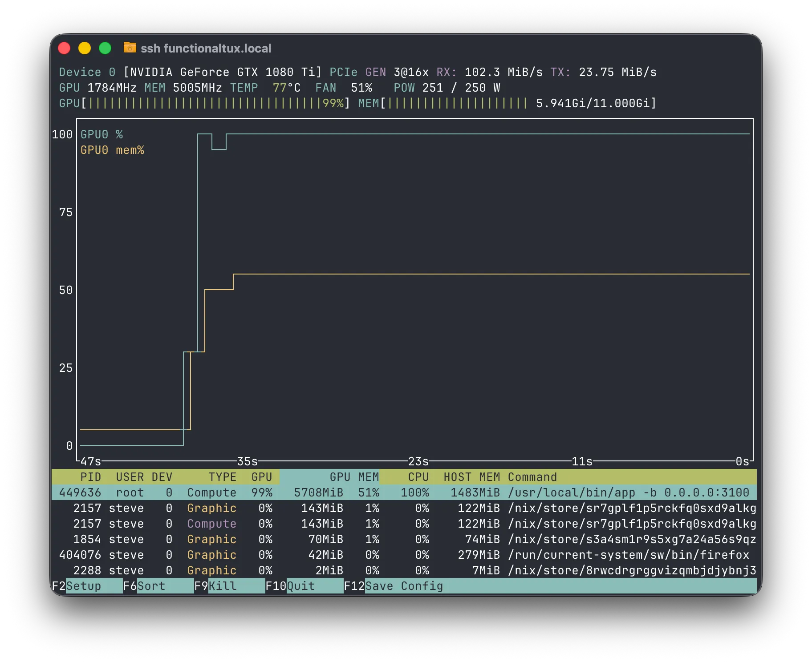
Task: Quit nvtop using F10Quit
Action: (x=290, y=586)
